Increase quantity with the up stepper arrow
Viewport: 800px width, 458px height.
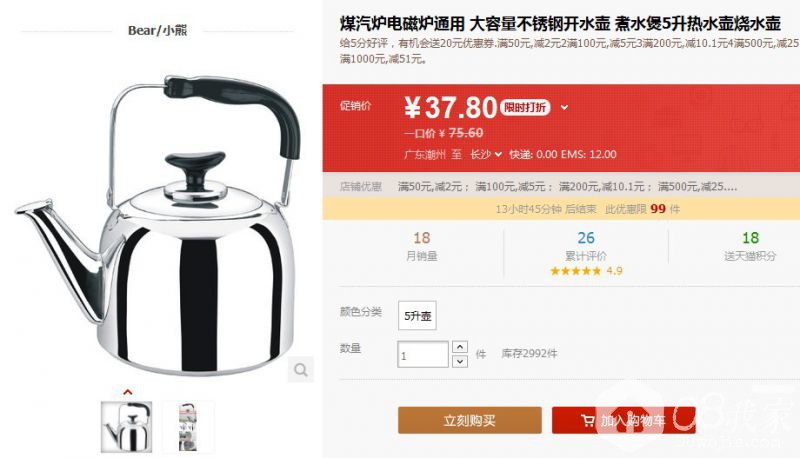click(460, 347)
